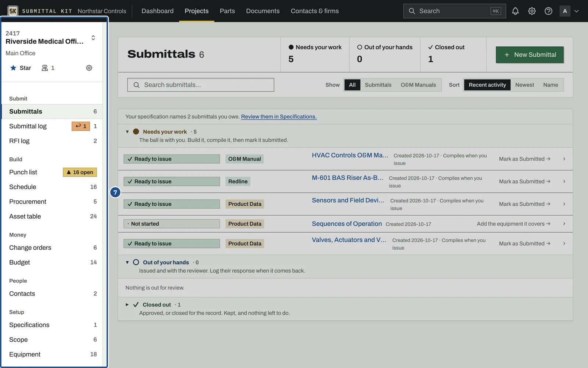This screenshot has height=368, width=588.
Task: Mark HVAC Controls O&M as Submitted
Action: point(524,159)
